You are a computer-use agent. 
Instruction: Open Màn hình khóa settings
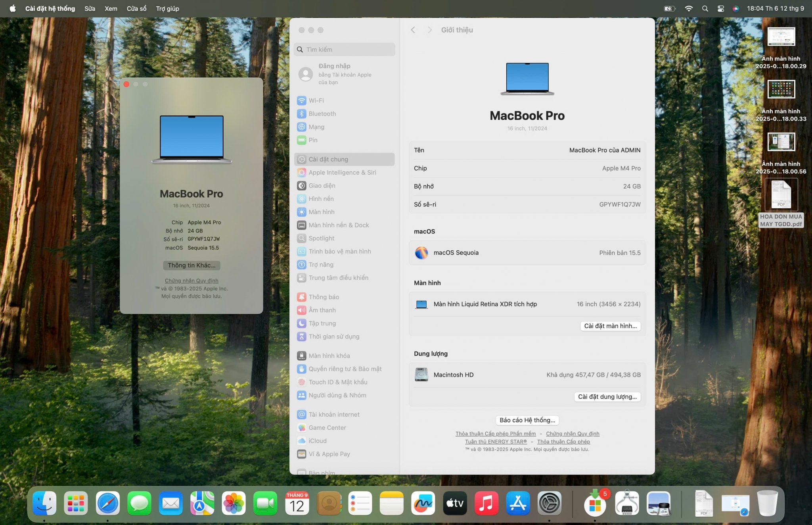tap(329, 356)
